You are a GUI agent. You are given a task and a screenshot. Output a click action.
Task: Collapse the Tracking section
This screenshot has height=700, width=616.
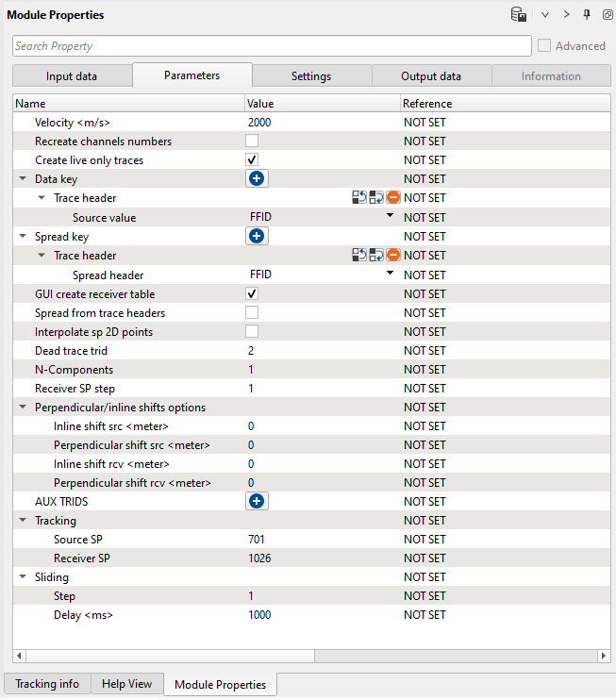pos(23,521)
